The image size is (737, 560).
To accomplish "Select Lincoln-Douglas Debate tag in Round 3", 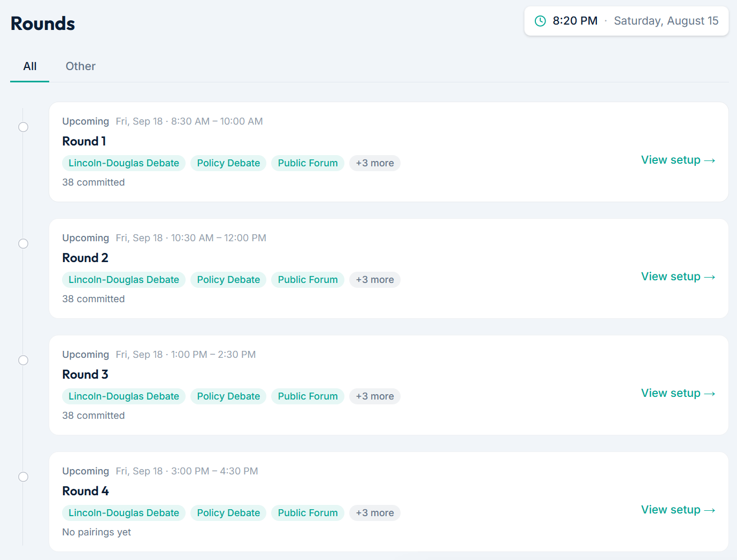I will 124,396.
